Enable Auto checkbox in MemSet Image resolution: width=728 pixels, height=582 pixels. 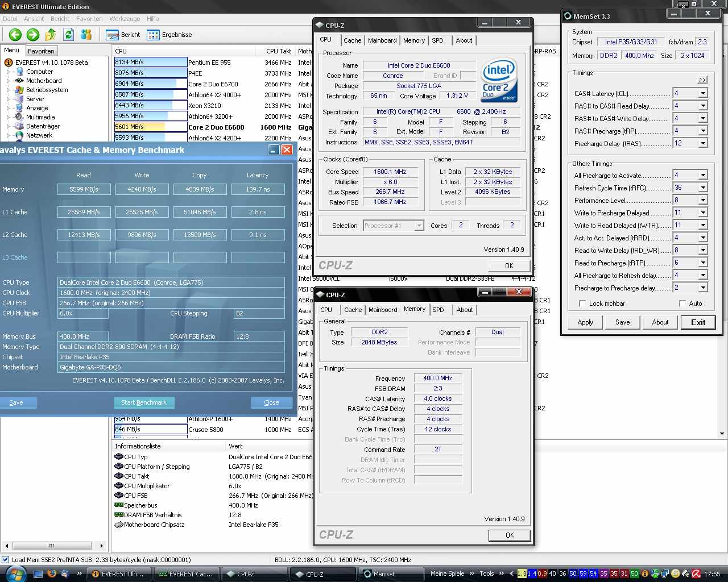(x=682, y=304)
